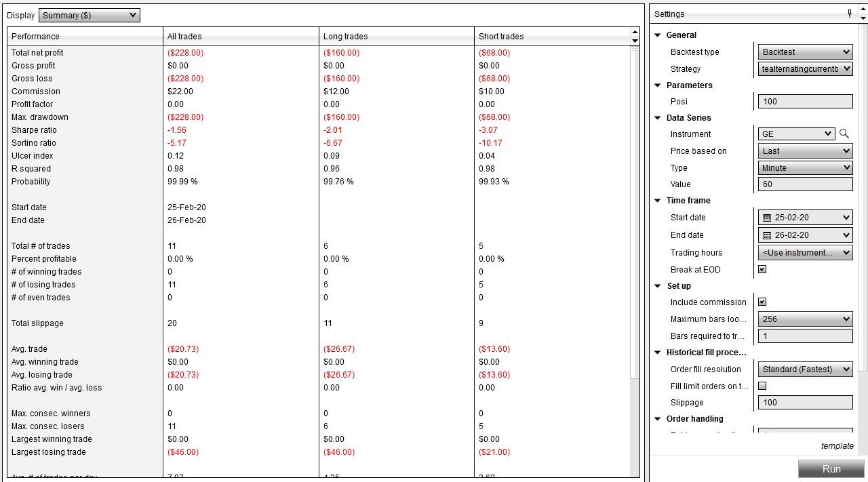Collapse the General section
The image size is (868, 482).
tap(657, 35)
